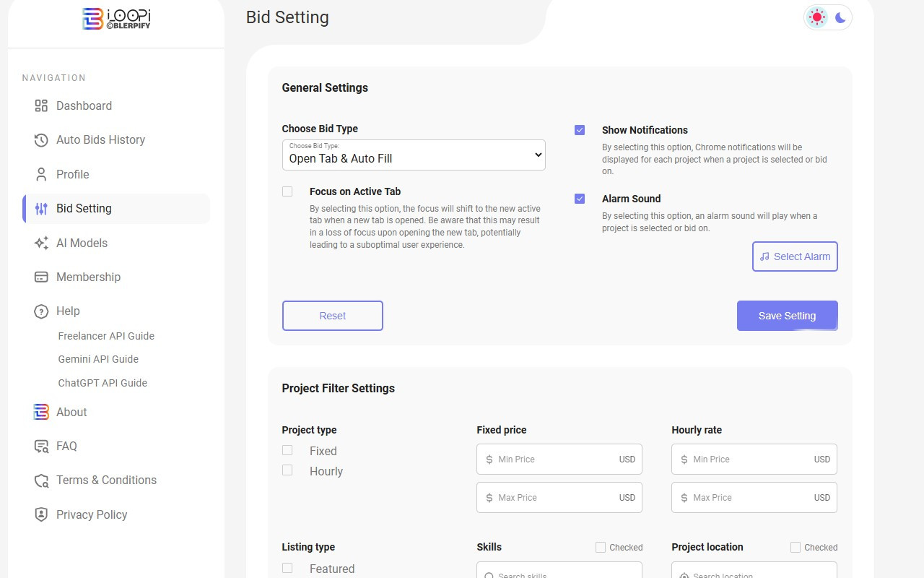Open the Gemini API Guide
Image resolution: width=924 pixels, height=578 pixels.
pos(98,359)
